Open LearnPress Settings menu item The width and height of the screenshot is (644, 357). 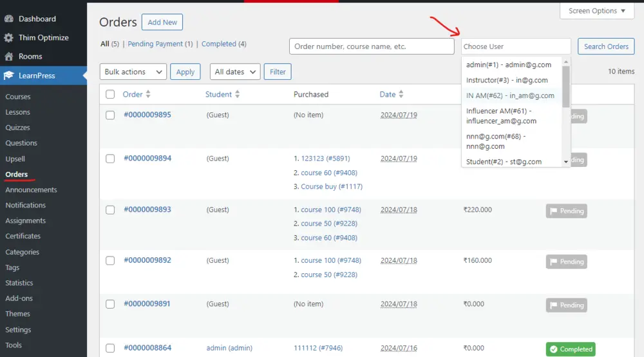coord(18,330)
